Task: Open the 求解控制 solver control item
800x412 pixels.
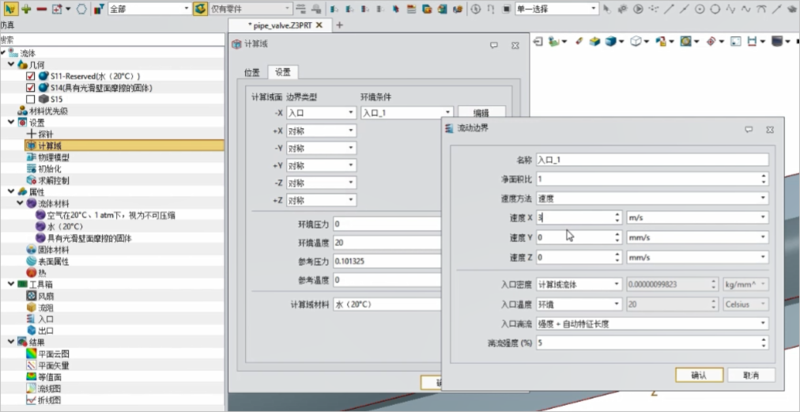Action: tap(53, 181)
